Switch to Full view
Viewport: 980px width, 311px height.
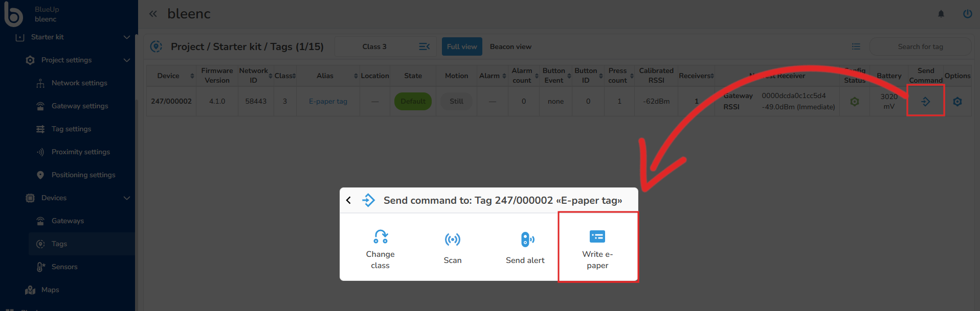(461, 46)
